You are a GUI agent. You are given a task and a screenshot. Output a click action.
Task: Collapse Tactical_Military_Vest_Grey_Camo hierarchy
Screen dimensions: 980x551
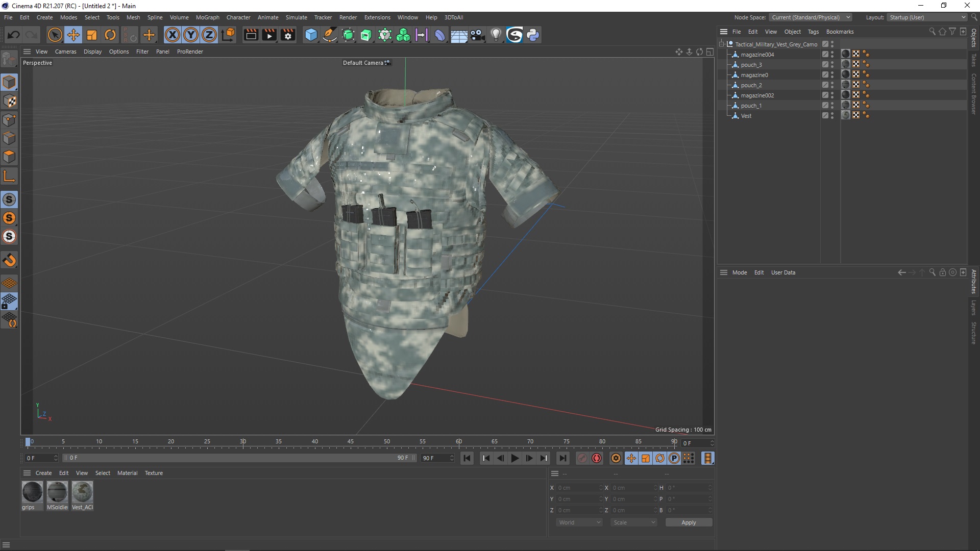(722, 44)
